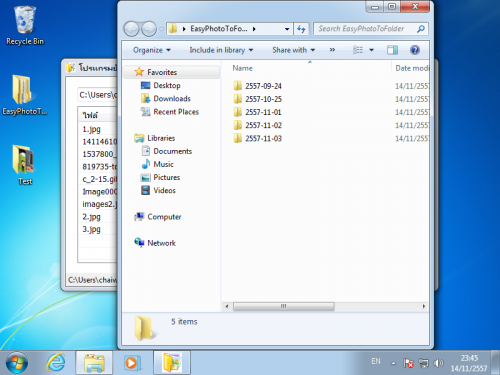Open address bar history dropdown arrow
The width and height of the screenshot is (500, 375).
[x=287, y=29]
